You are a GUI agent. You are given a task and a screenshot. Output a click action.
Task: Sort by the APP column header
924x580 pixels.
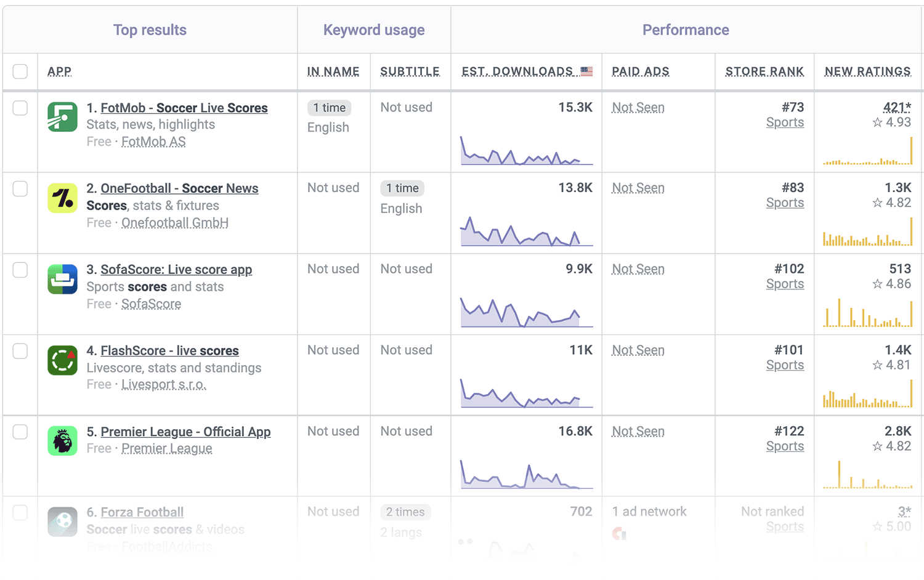(x=59, y=71)
